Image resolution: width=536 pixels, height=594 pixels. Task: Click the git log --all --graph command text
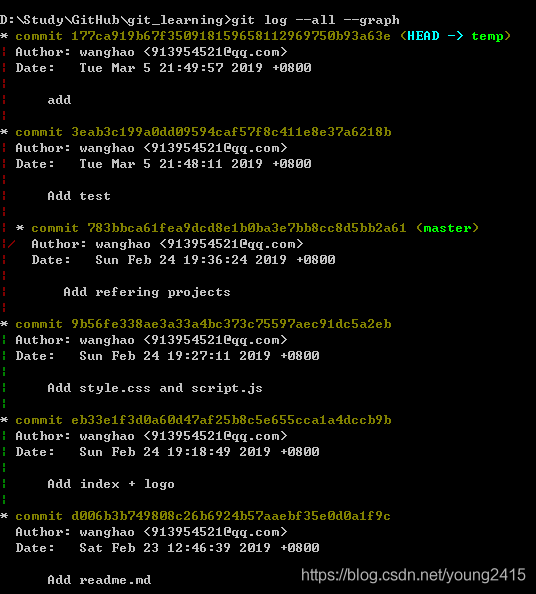[315, 20]
